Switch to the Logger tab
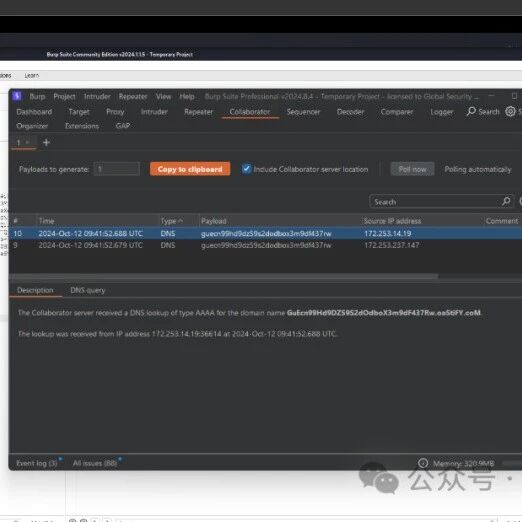The image size is (522, 522). pyautogui.click(x=441, y=112)
